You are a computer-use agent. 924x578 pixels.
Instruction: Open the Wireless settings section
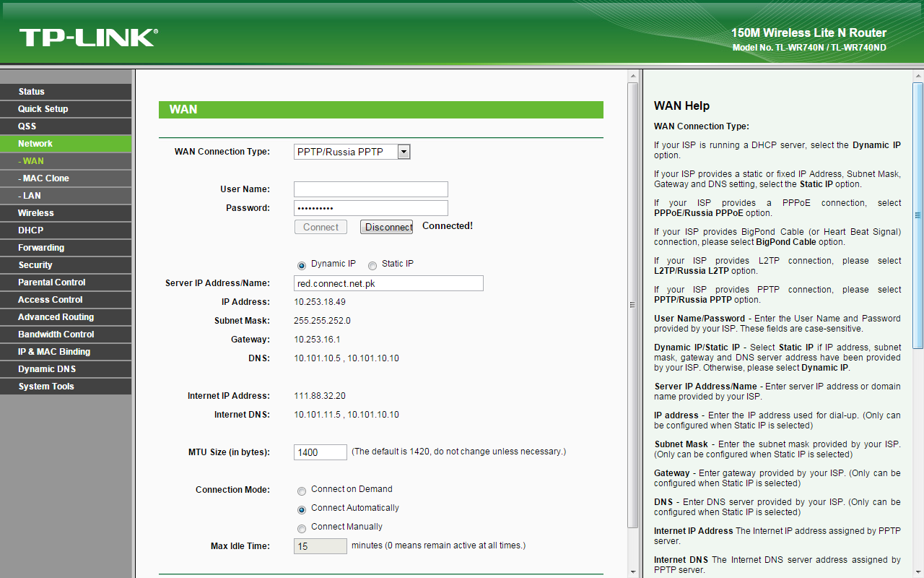pos(34,212)
